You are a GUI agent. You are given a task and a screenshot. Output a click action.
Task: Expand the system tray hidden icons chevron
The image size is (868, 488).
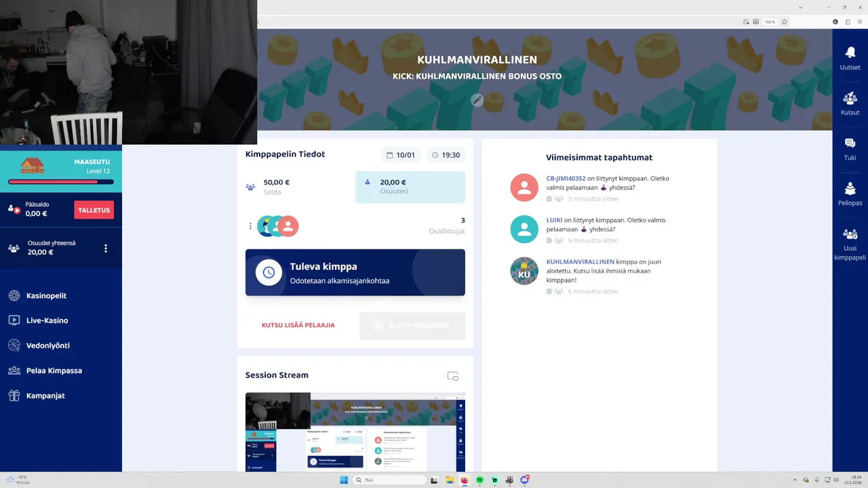pyautogui.click(x=796, y=480)
